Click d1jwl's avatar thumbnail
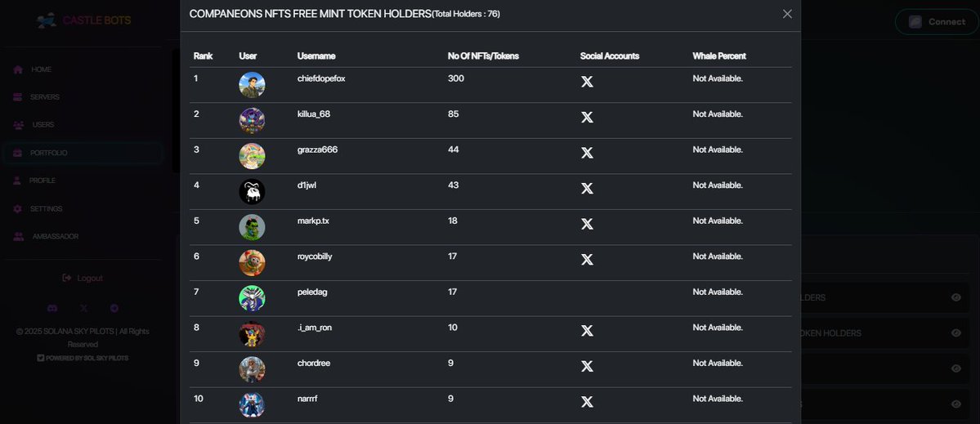 [x=252, y=191]
